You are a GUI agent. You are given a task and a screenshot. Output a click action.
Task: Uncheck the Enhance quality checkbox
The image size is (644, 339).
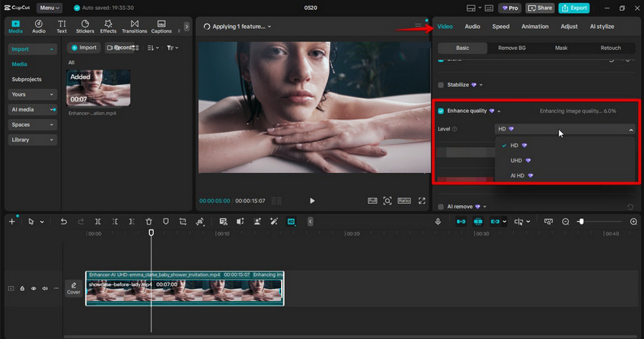[441, 111]
